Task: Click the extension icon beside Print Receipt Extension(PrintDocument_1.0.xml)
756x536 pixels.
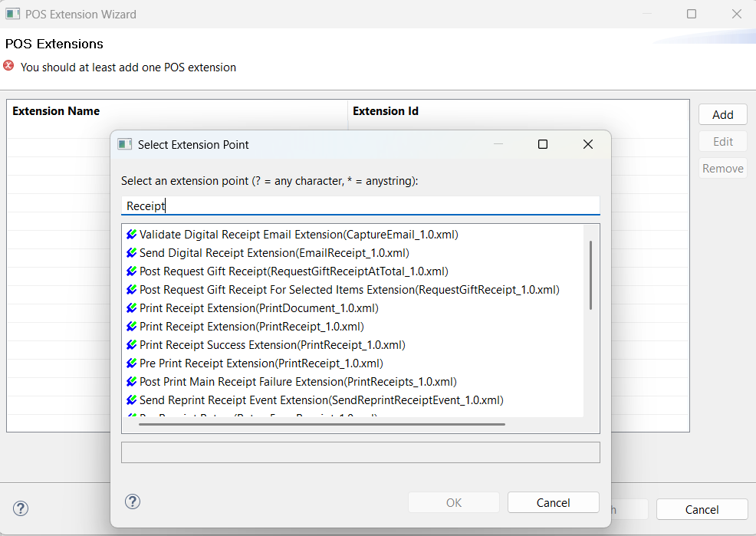Action: point(130,307)
